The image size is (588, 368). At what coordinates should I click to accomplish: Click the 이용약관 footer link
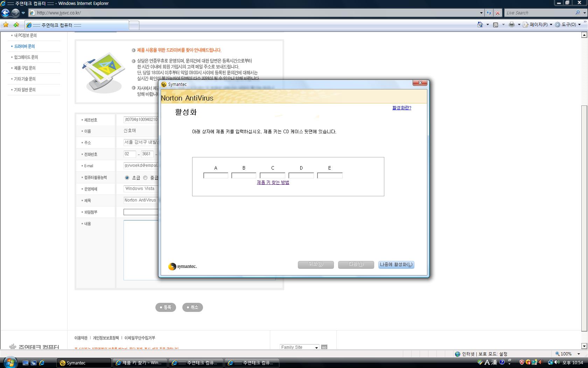pyautogui.click(x=81, y=338)
